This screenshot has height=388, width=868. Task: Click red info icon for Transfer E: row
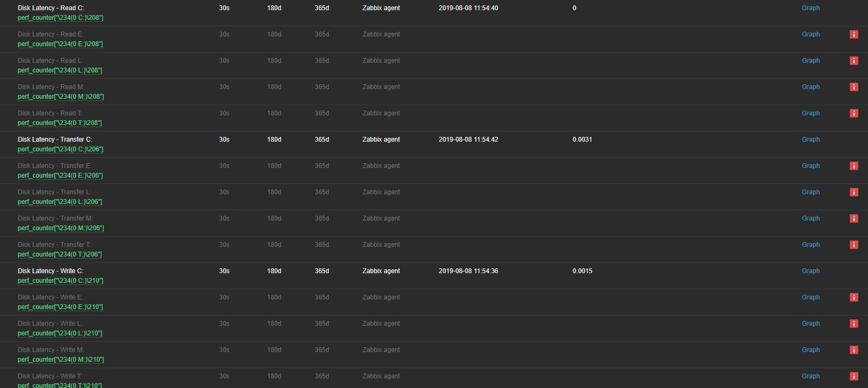[x=853, y=166]
